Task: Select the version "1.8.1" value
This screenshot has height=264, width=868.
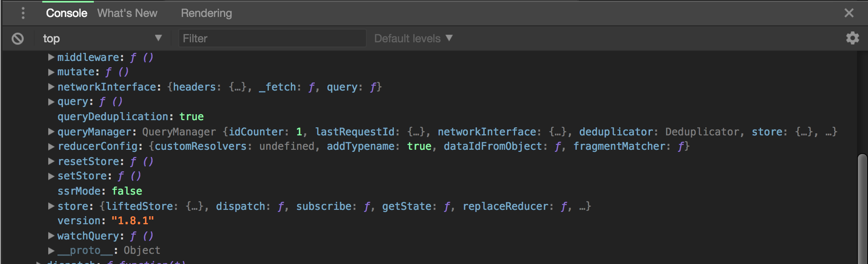Action: pyautogui.click(x=133, y=220)
